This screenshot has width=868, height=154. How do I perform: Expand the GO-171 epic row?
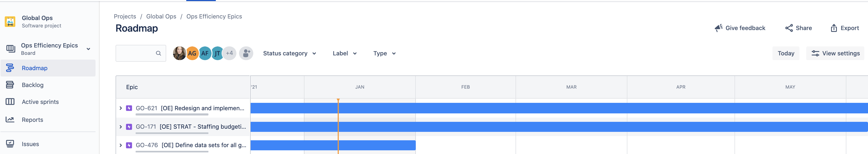[x=121, y=127]
